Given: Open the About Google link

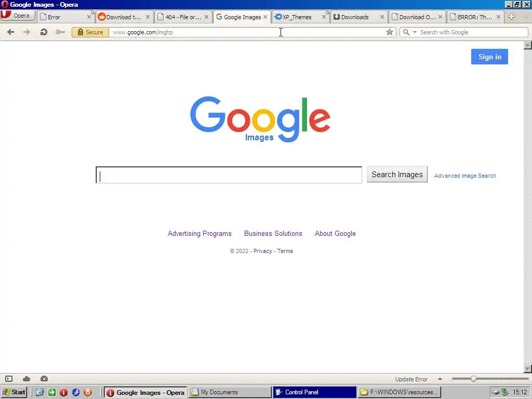Looking at the screenshot, I should 335,233.
